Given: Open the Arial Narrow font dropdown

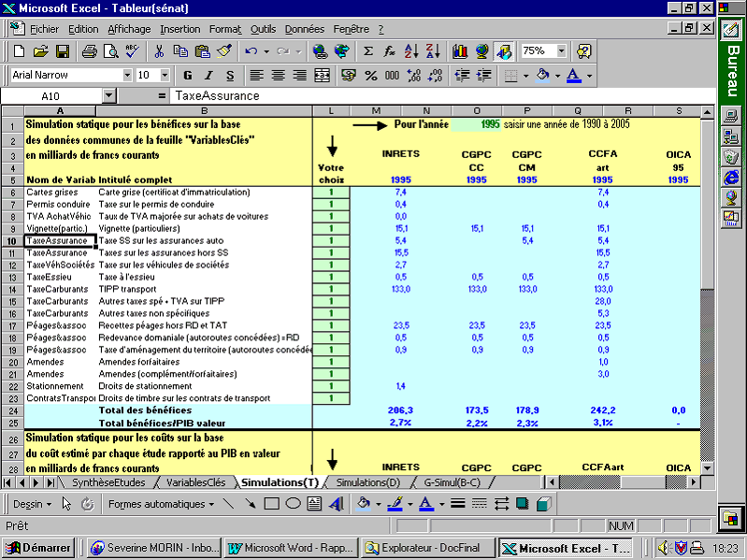Looking at the screenshot, I should point(127,75).
